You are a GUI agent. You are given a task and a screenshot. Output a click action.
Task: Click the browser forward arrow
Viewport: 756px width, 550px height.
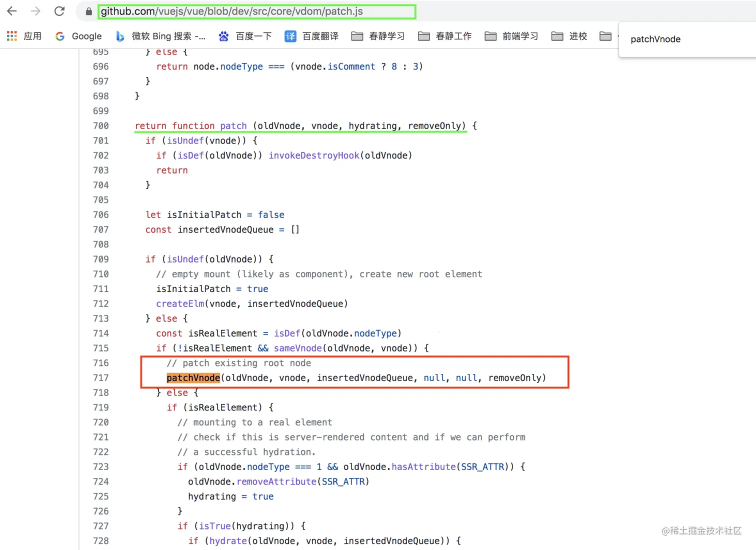click(x=35, y=11)
